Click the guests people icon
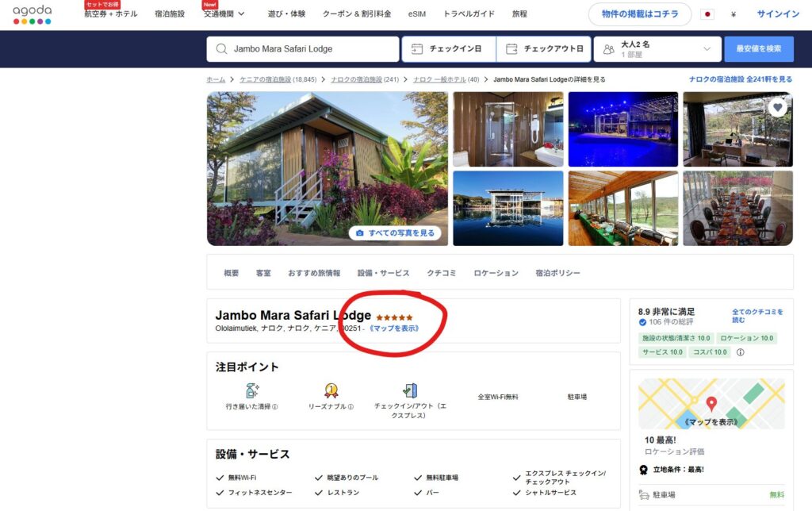 [x=609, y=48]
